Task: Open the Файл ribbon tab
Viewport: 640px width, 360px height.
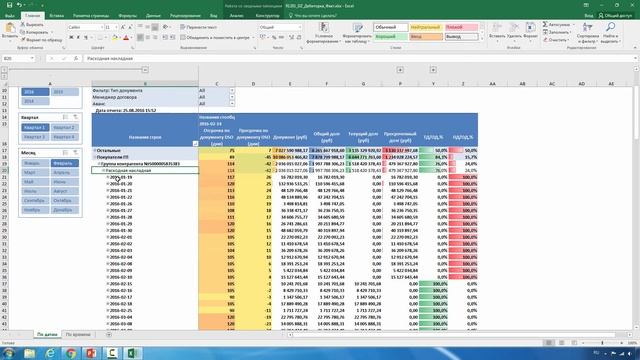Action: tap(10, 16)
